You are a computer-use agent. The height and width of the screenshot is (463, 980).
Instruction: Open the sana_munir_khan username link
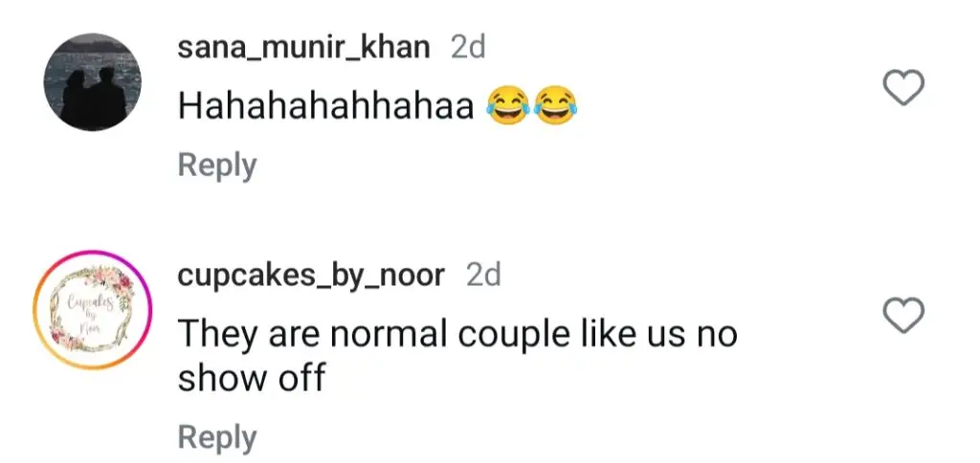click(303, 48)
